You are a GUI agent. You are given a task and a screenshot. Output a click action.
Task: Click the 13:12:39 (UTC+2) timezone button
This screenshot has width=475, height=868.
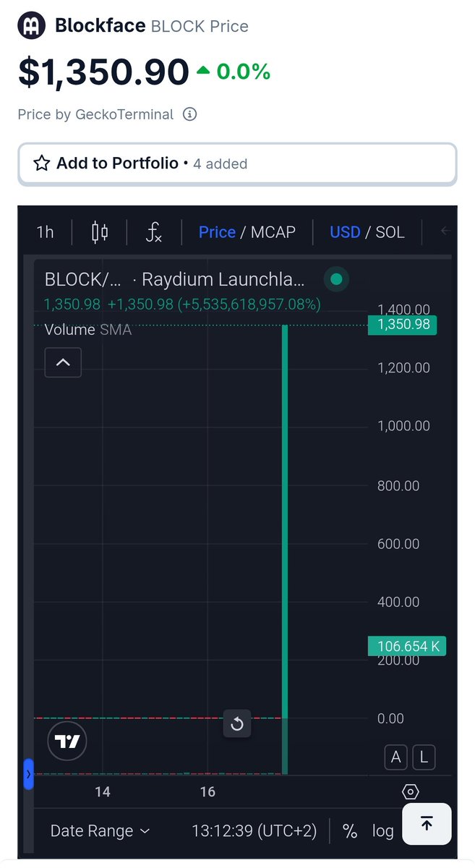tap(254, 831)
